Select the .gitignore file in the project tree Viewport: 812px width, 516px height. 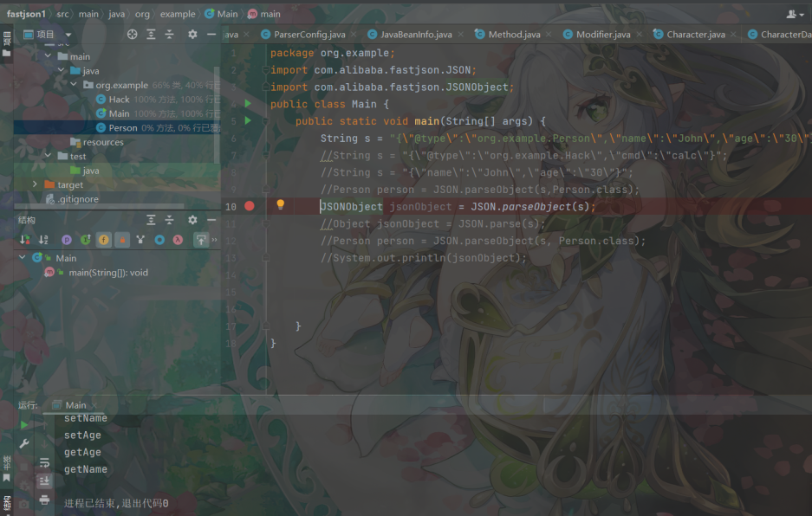coord(78,199)
